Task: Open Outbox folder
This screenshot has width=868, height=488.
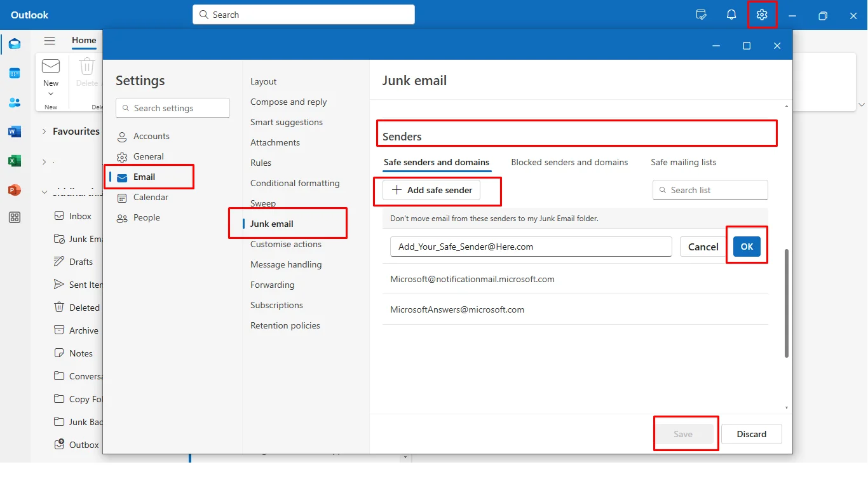Action: pyautogui.click(x=77, y=445)
